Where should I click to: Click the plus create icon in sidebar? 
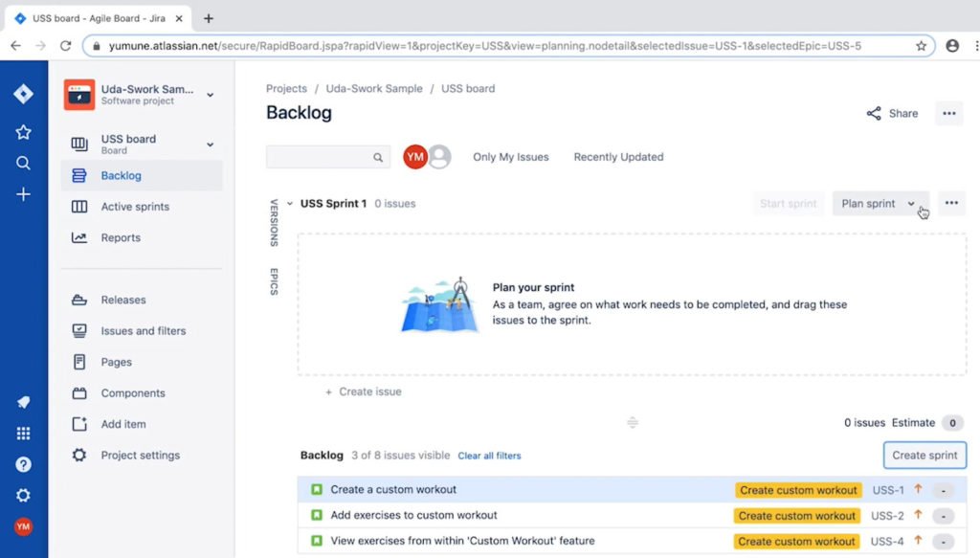tap(23, 194)
